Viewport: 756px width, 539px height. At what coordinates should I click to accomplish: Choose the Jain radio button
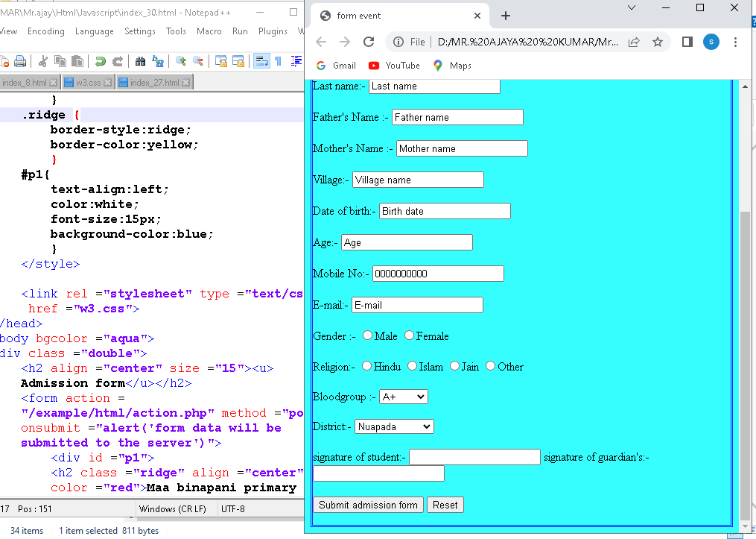(x=454, y=366)
